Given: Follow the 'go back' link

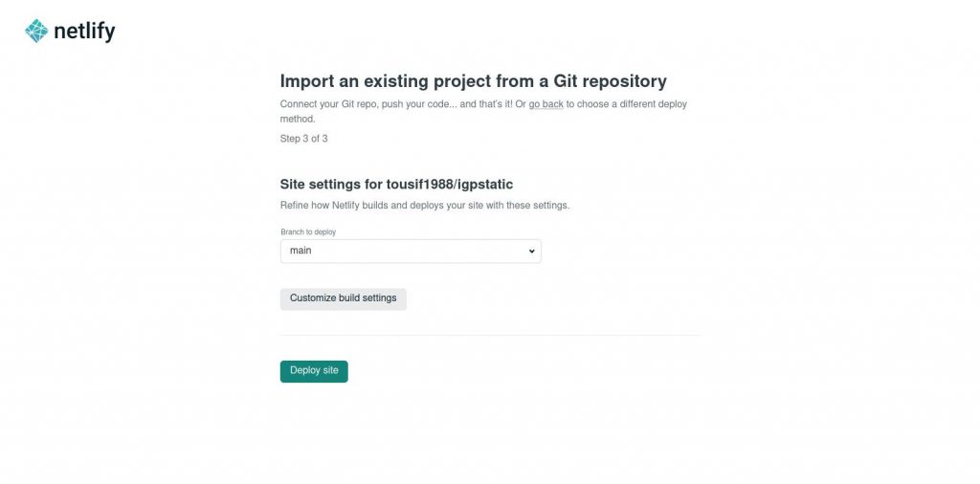Looking at the screenshot, I should [546, 104].
